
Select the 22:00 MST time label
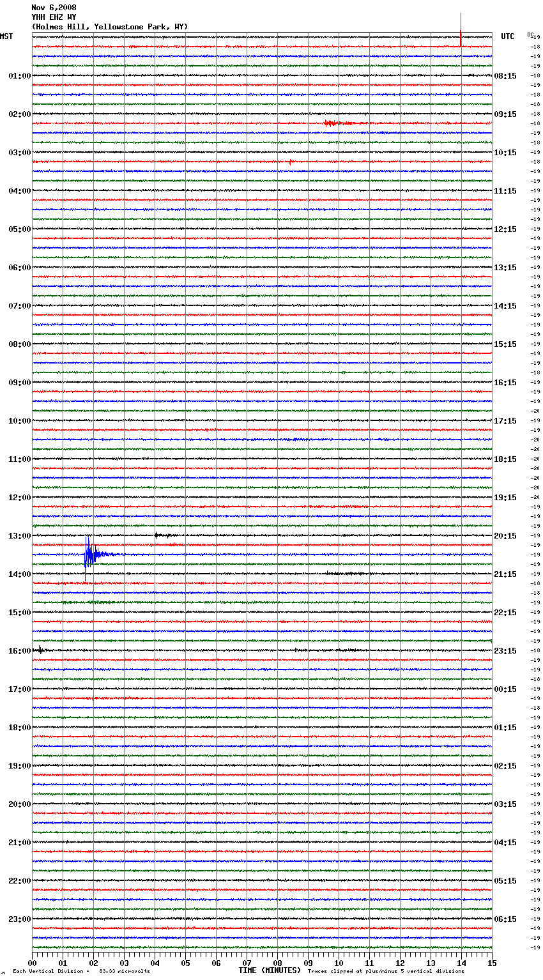click(x=20, y=881)
